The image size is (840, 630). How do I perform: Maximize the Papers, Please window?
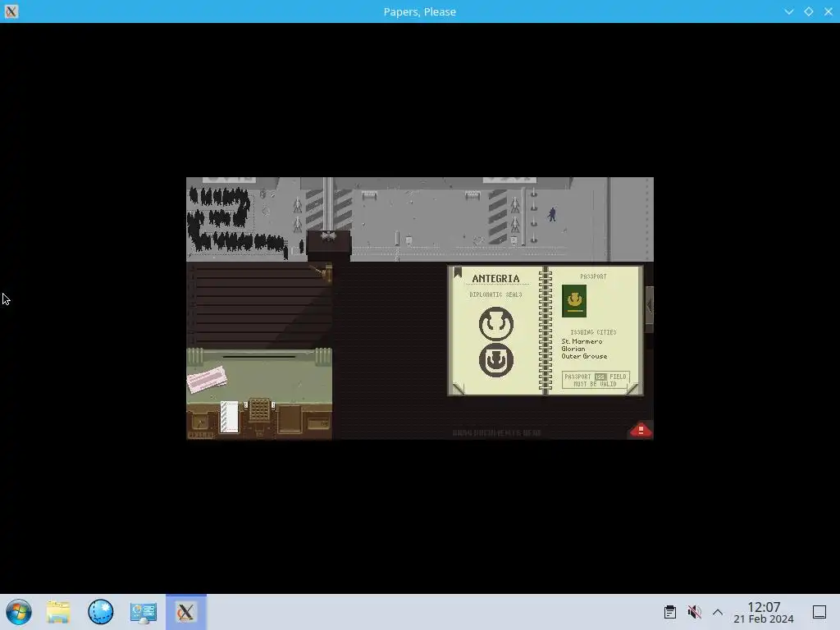click(808, 11)
